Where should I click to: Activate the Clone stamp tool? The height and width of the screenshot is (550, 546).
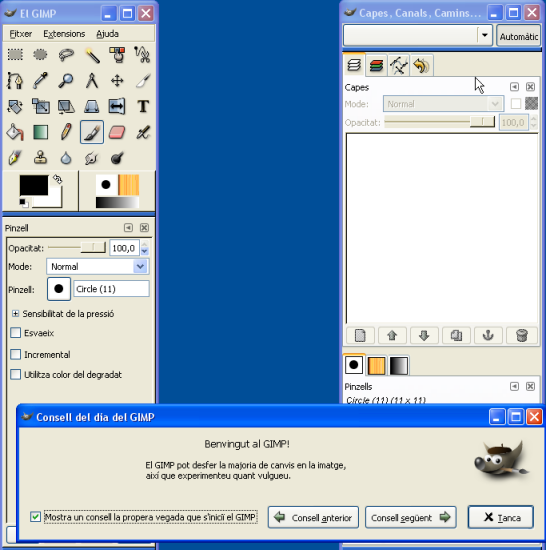click(41, 158)
